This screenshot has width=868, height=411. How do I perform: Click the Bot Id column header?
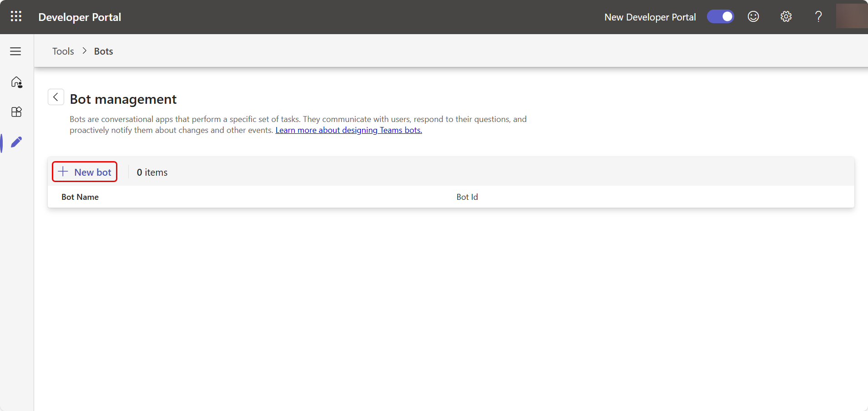tap(467, 197)
